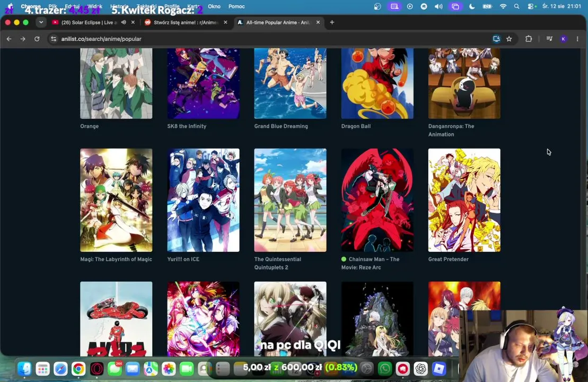Close the Solar Eclipse YouTube tab
The image size is (588, 382).
pos(133,22)
